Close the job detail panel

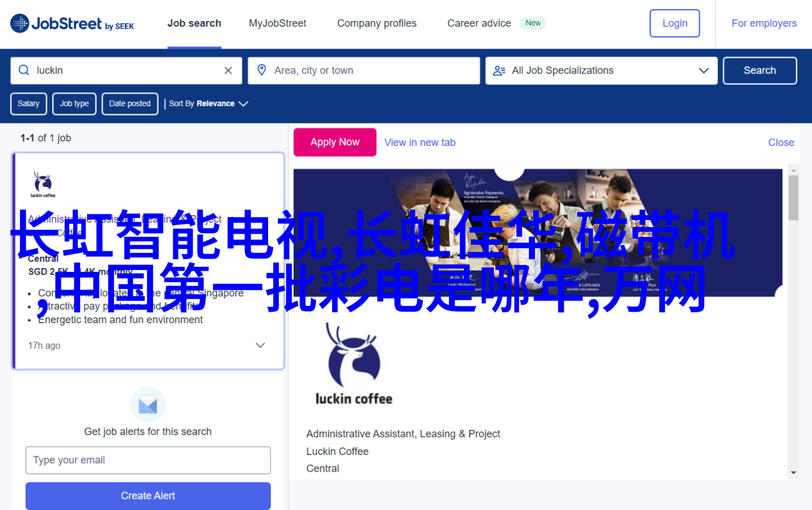point(781,143)
